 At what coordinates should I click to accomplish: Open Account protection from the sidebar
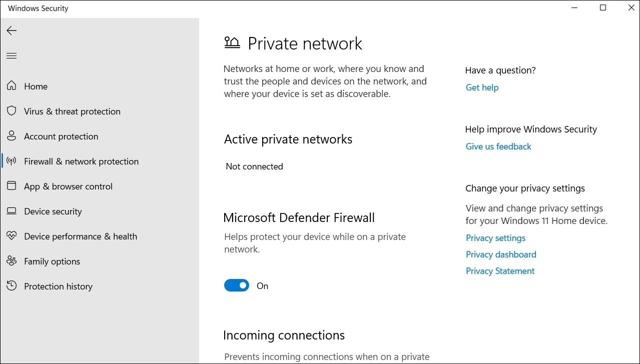pyautogui.click(x=12, y=135)
